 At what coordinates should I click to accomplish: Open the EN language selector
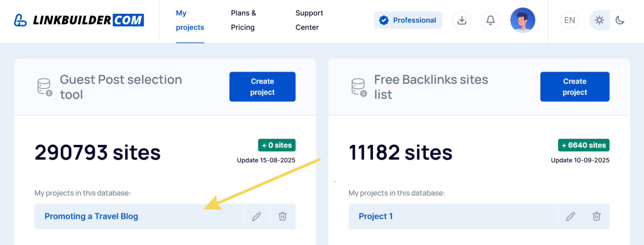tap(570, 20)
